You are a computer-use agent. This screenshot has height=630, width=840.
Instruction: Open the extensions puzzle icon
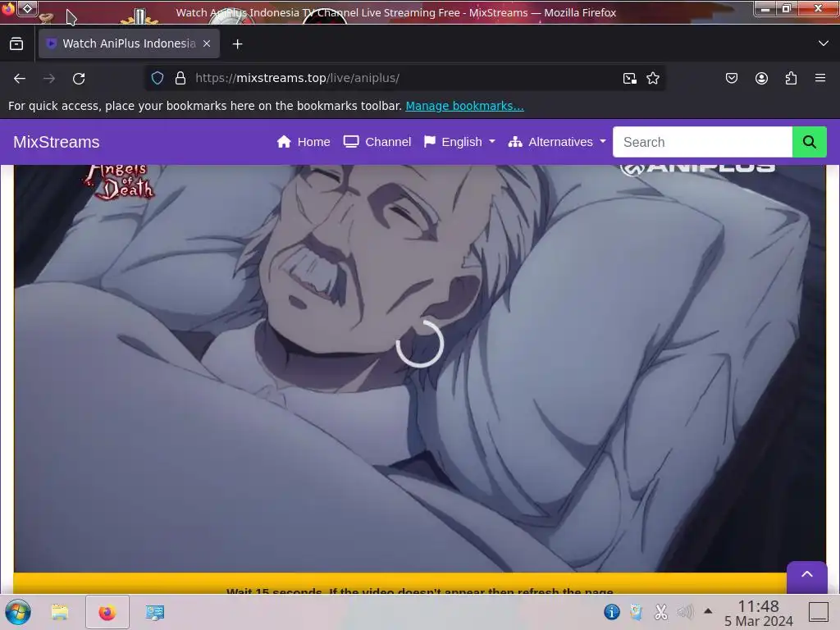coord(791,78)
